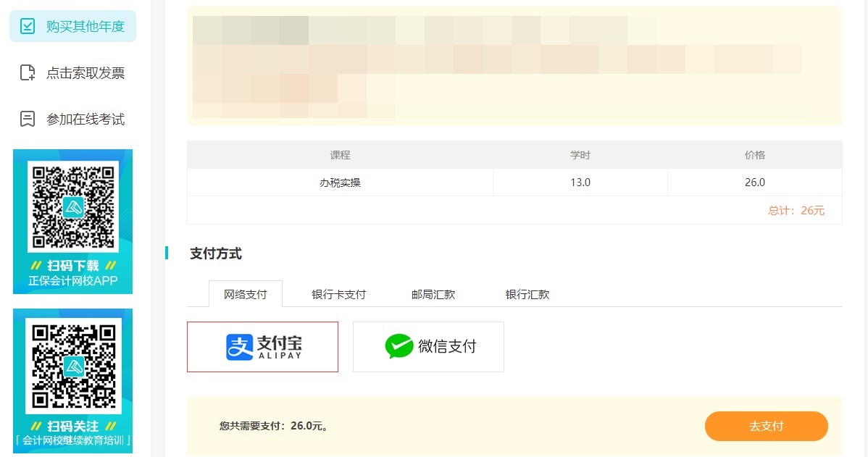Click the 课程 column header
Viewport: 868px width, 457px height.
click(340, 155)
